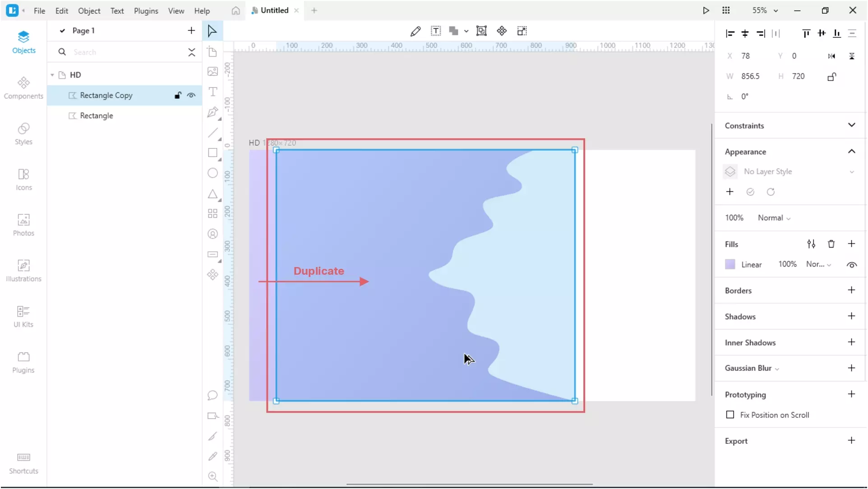Go to the Home screen icon
This screenshot has width=868, height=489.
[x=235, y=11]
